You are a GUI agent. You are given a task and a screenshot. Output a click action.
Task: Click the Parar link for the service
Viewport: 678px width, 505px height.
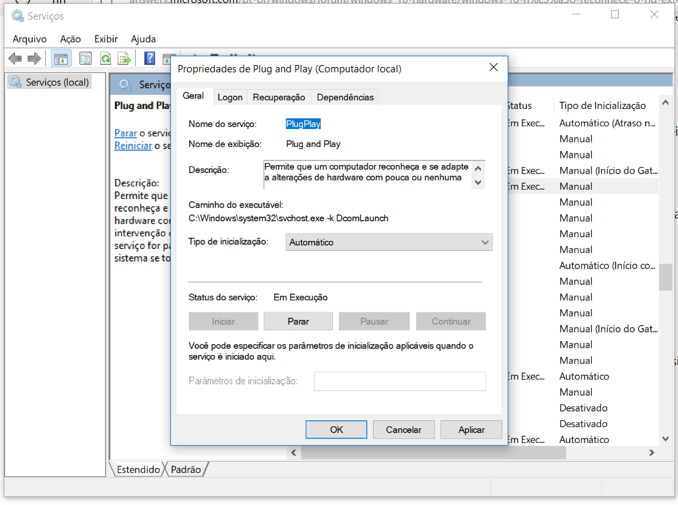(125, 133)
